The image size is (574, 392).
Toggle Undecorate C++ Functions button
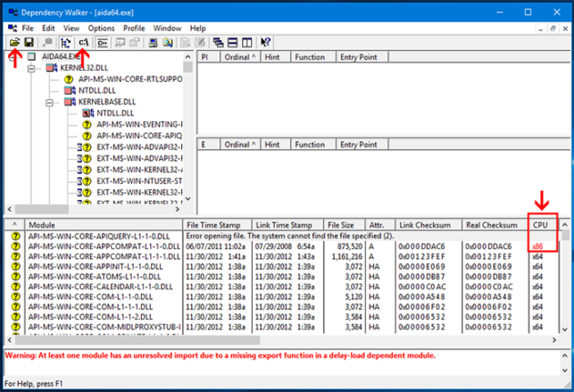coord(103,43)
